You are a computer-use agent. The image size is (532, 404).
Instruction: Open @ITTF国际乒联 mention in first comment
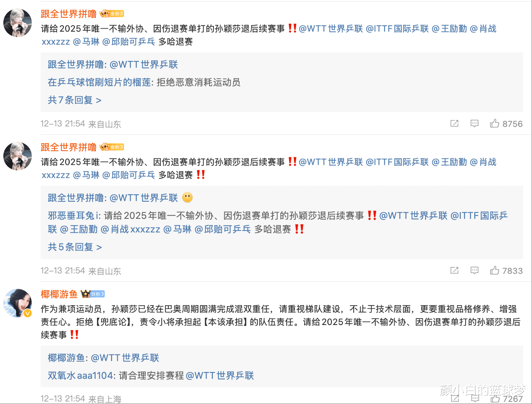(397, 29)
